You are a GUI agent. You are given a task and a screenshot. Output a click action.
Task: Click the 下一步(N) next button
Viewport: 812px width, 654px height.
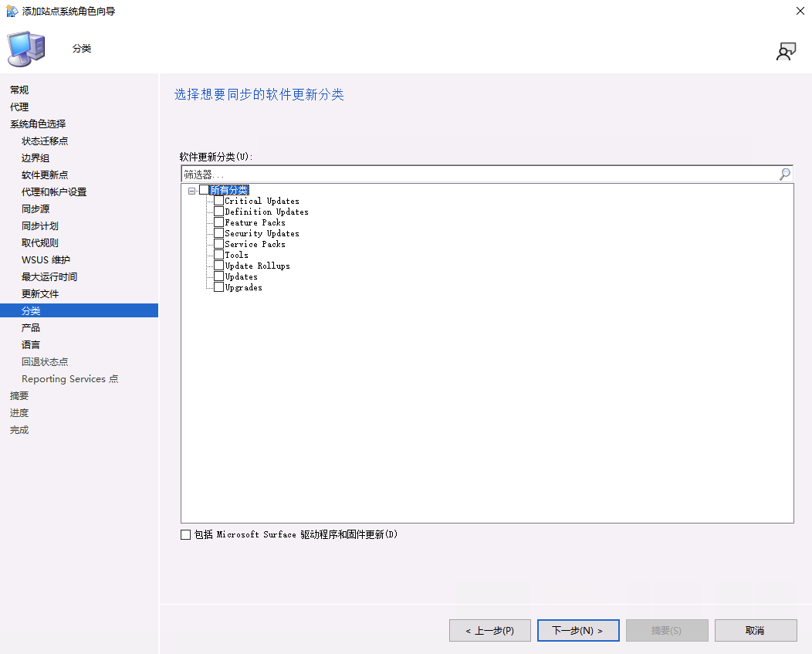(x=578, y=631)
